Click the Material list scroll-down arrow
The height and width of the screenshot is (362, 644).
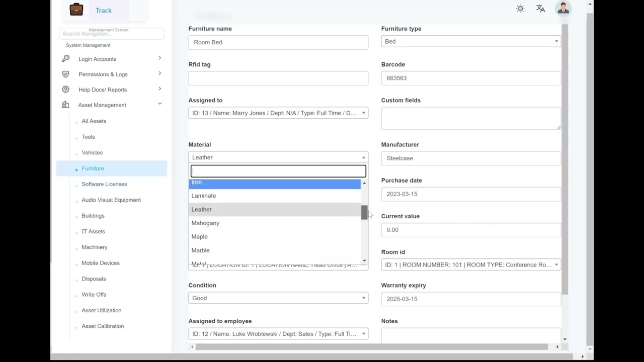[364, 260]
